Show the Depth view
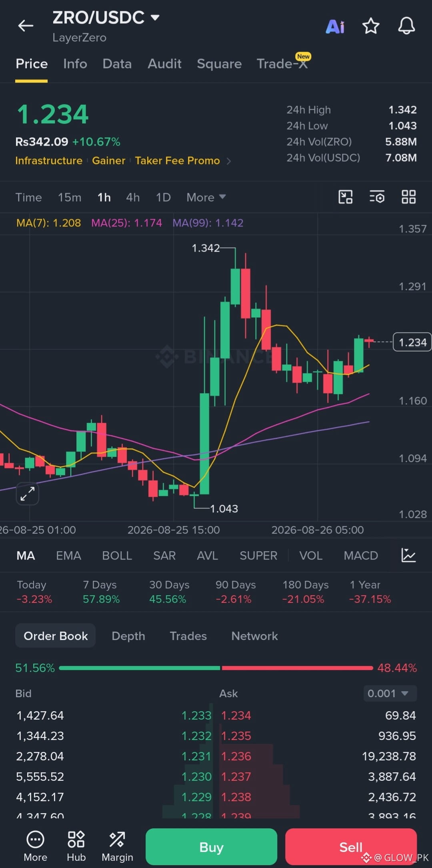 pos(128,636)
